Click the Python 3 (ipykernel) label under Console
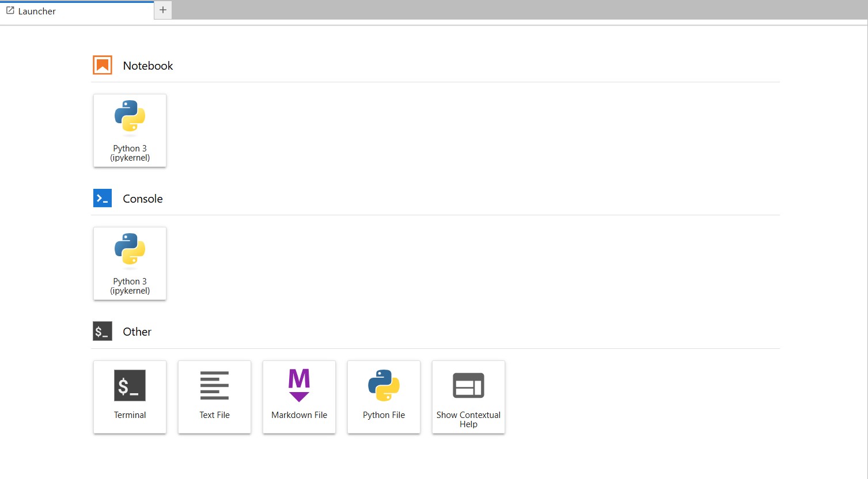The width and height of the screenshot is (868, 479). pyautogui.click(x=130, y=286)
